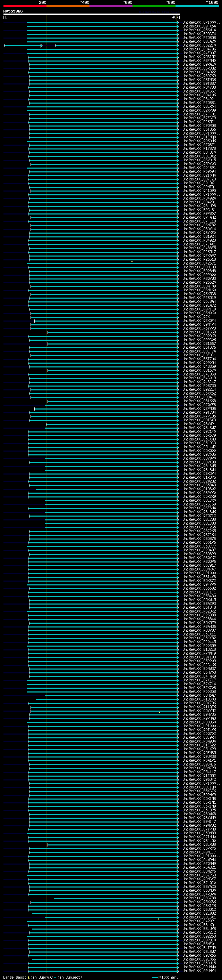Open the UniRef100_Q41595 hit label

coord(199,191)
